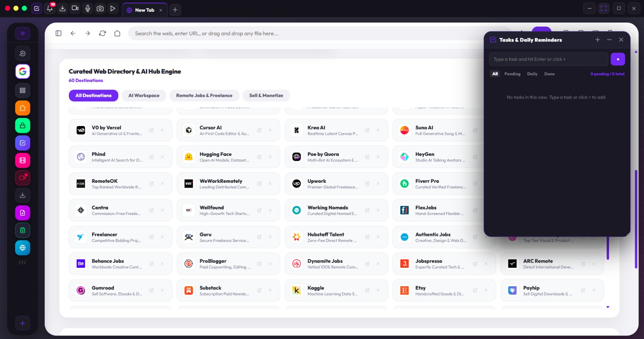Open the Upwork destination card
The height and width of the screenshot is (339, 644).
pyautogui.click(x=336, y=184)
